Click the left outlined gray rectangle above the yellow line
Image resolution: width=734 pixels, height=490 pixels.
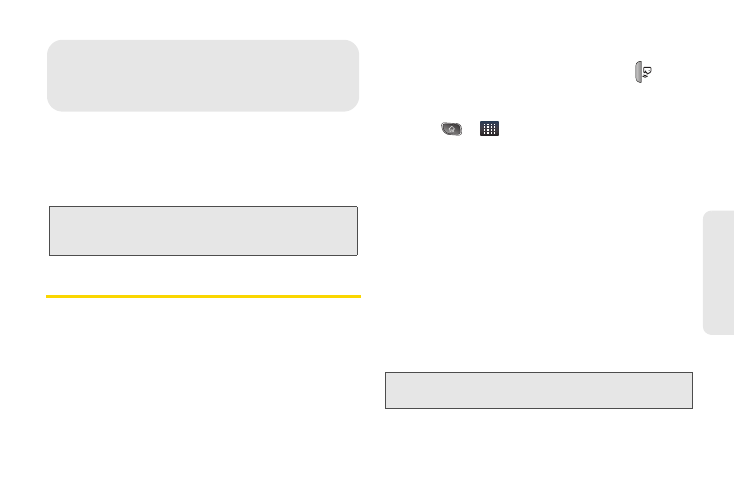pos(203,231)
